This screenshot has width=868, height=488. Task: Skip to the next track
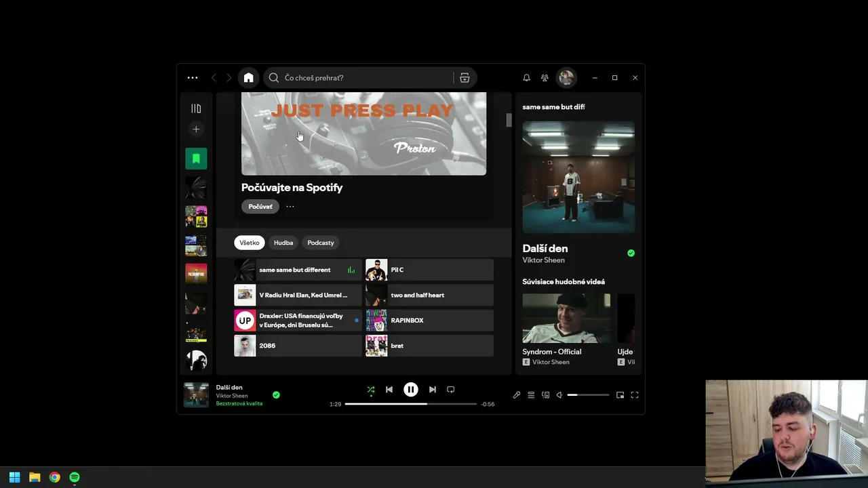(x=433, y=390)
